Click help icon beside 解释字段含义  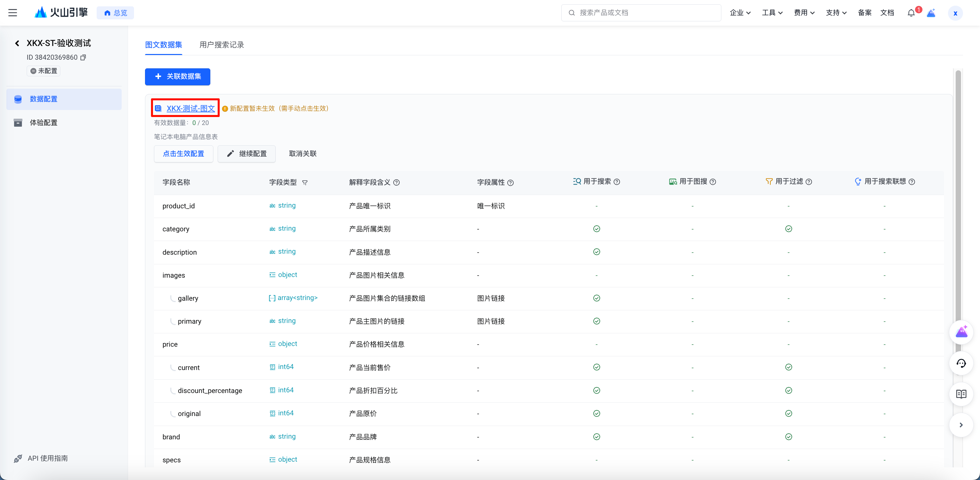click(396, 183)
